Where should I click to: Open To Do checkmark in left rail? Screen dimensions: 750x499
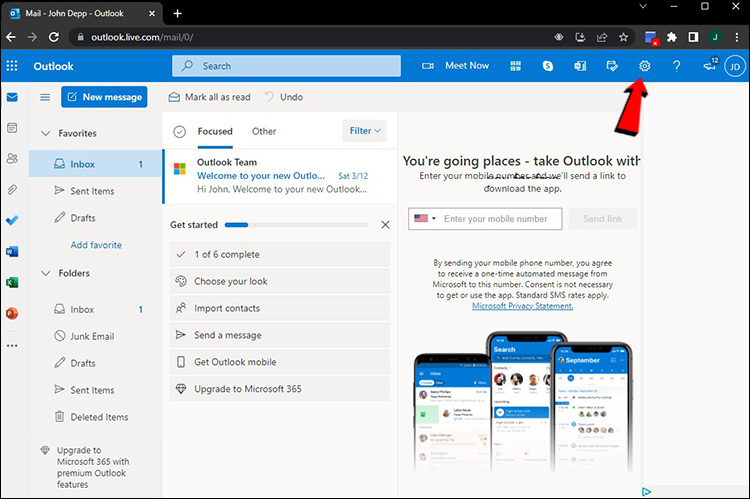coord(12,220)
